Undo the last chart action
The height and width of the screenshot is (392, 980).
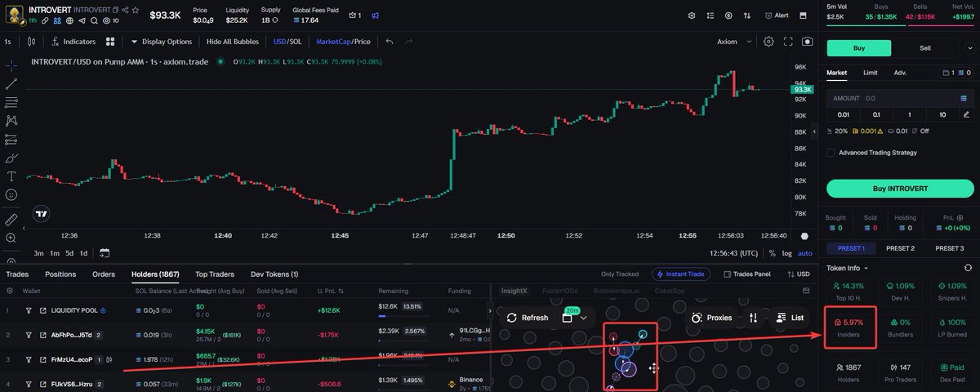tap(390, 42)
